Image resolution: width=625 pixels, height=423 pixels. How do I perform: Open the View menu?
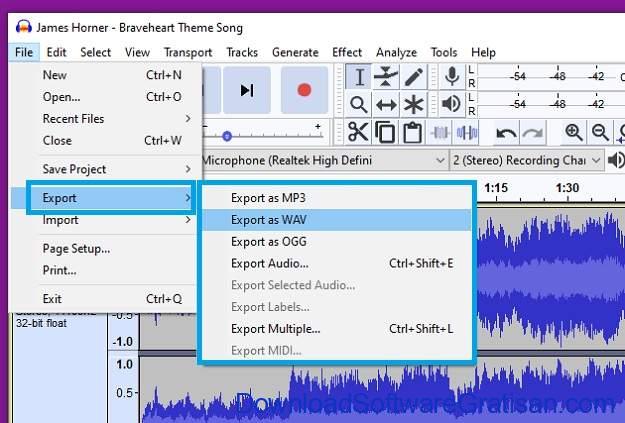(137, 52)
